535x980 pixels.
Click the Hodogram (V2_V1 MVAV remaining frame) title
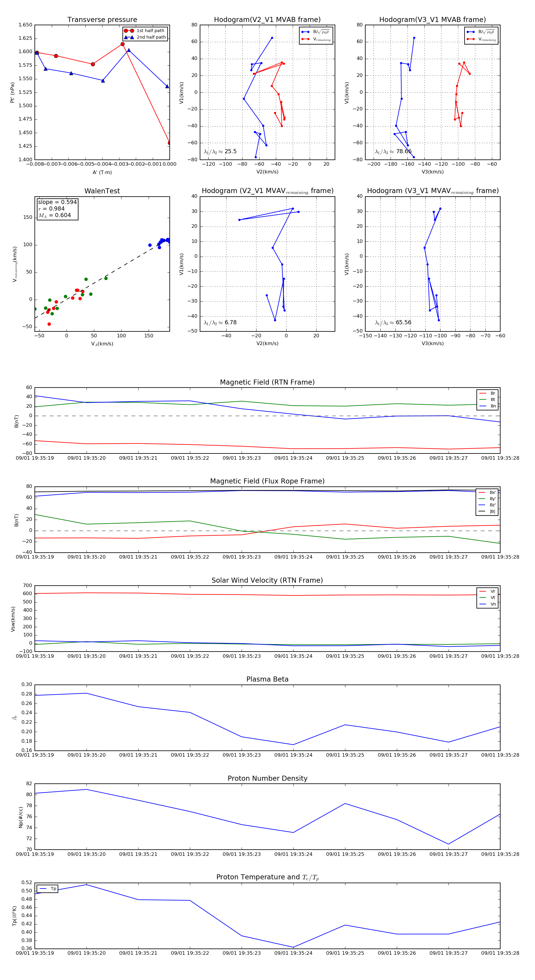click(267, 191)
